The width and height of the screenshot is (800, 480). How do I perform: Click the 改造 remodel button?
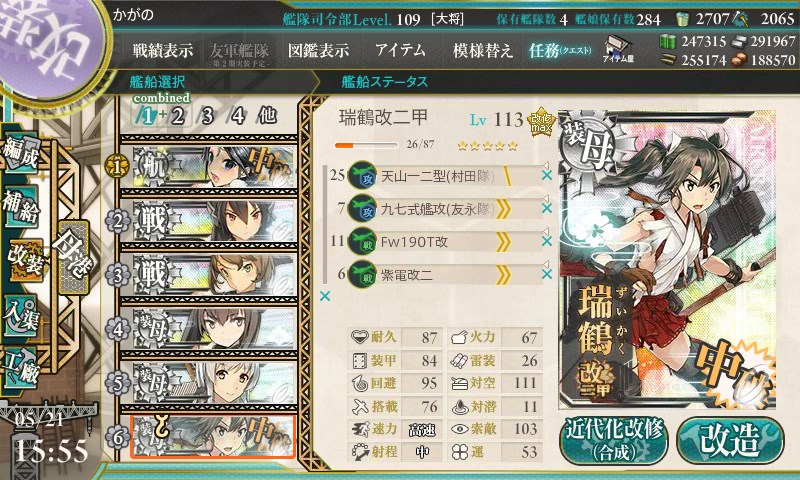coord(730,440)
